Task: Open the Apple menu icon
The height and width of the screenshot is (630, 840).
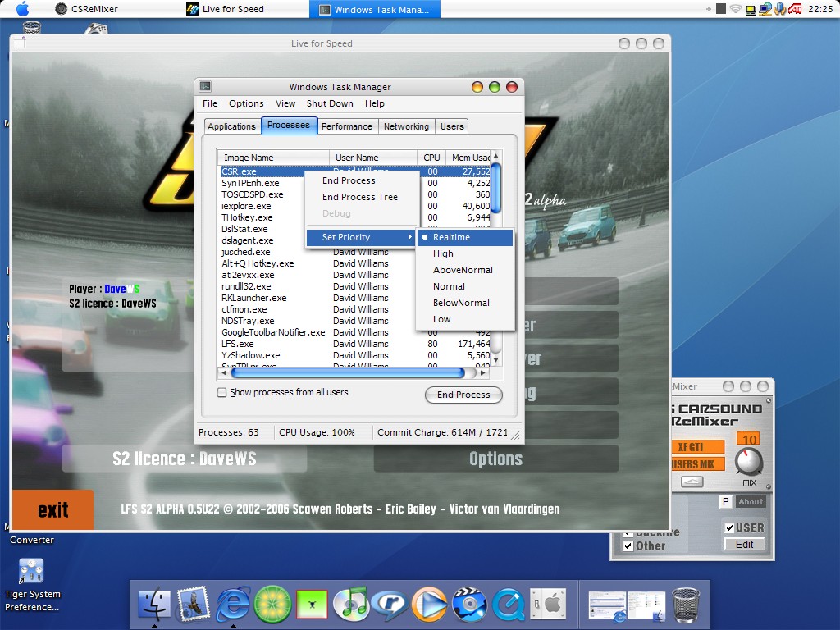Action: pos(22,8)
